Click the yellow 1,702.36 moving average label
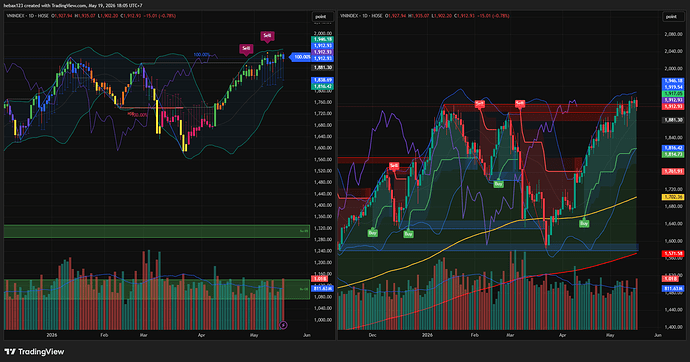The image size is (690, 362). click(673, 197)
